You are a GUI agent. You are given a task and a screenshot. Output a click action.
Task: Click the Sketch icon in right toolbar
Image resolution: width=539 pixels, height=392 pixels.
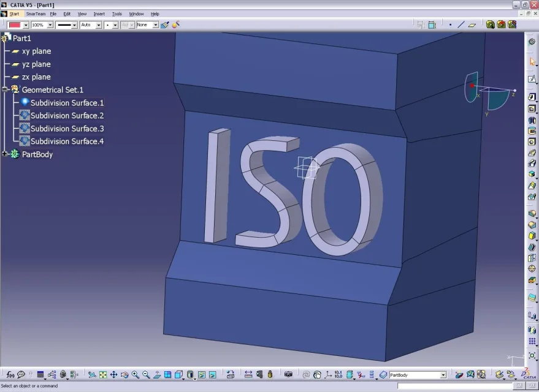click(532, 79)
